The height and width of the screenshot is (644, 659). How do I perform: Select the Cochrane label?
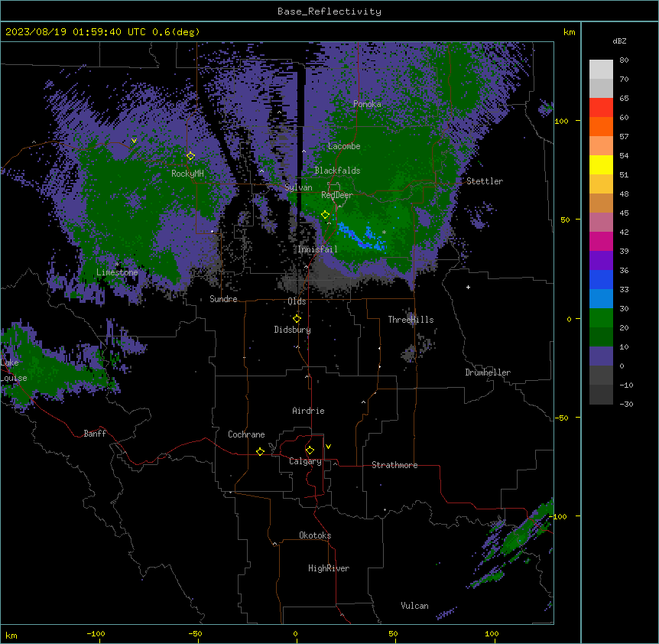[246, 434]
